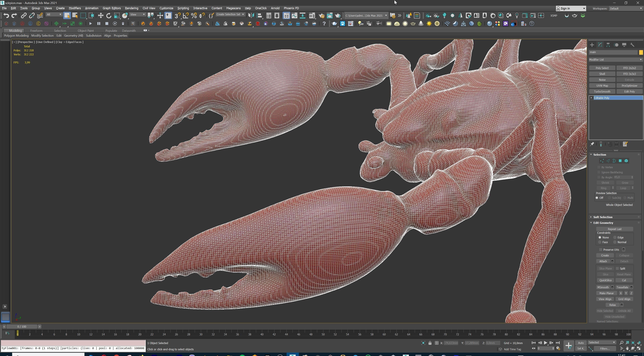
Task: Open the Rendering menu
Action: point(131,8)
